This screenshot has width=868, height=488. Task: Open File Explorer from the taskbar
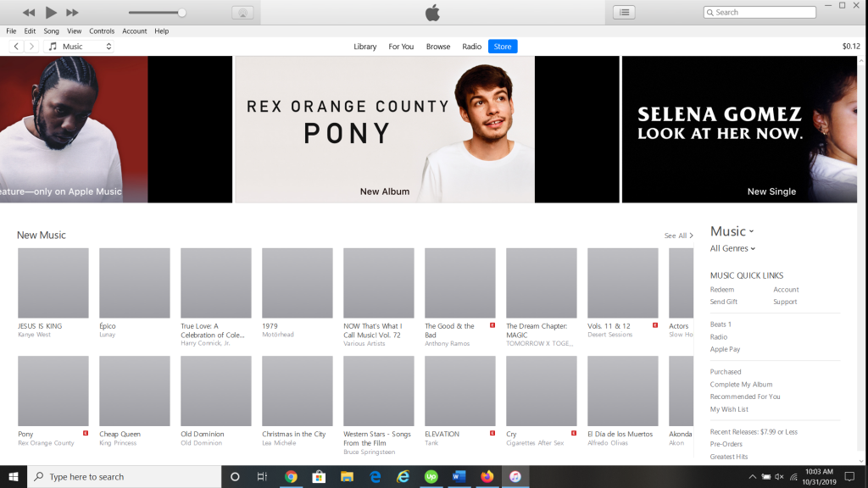347,476
